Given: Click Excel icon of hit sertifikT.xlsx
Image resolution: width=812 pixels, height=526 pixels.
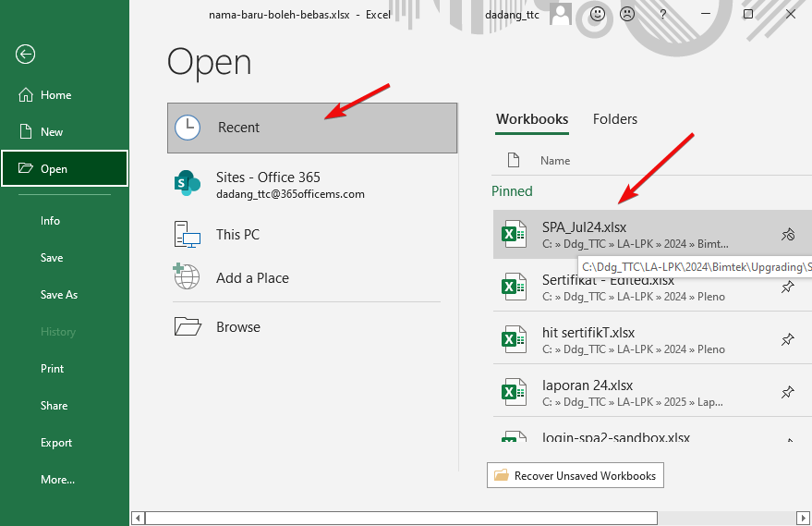Looking at the screenshot, I should pyautogui.click(x=514, y=339).
